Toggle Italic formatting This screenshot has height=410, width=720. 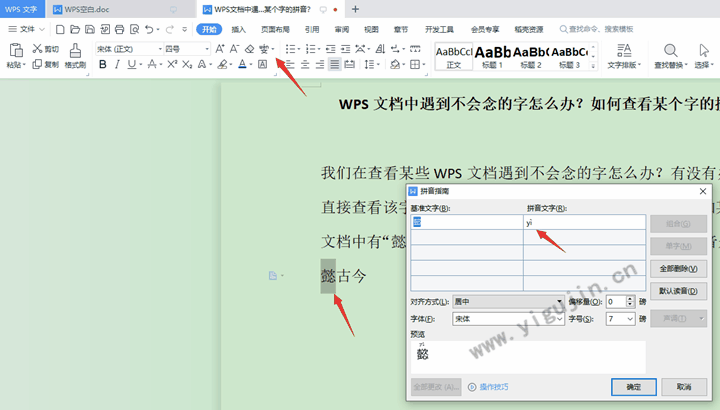[117, 65]
